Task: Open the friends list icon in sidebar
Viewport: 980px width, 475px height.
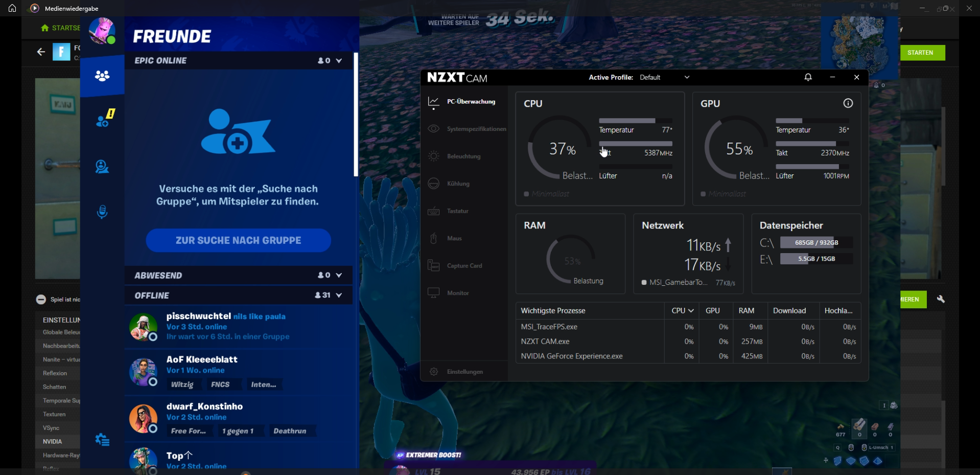Action: [102, 76]
